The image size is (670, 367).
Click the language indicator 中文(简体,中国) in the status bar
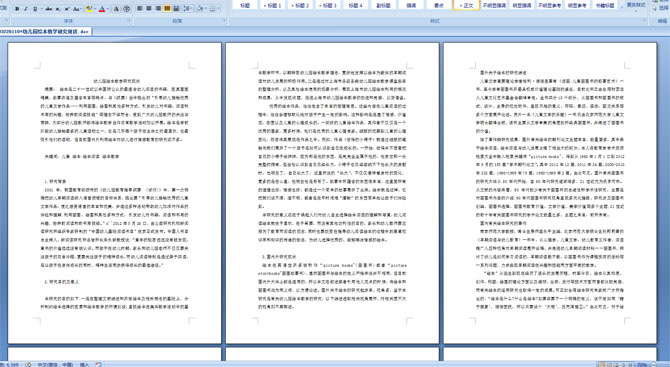tap(55, 364)
